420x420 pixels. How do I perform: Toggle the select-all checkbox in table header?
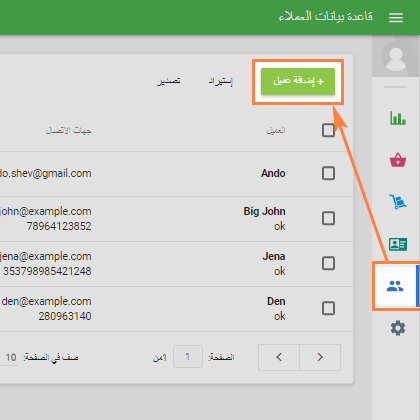click(x=328, y=130)
